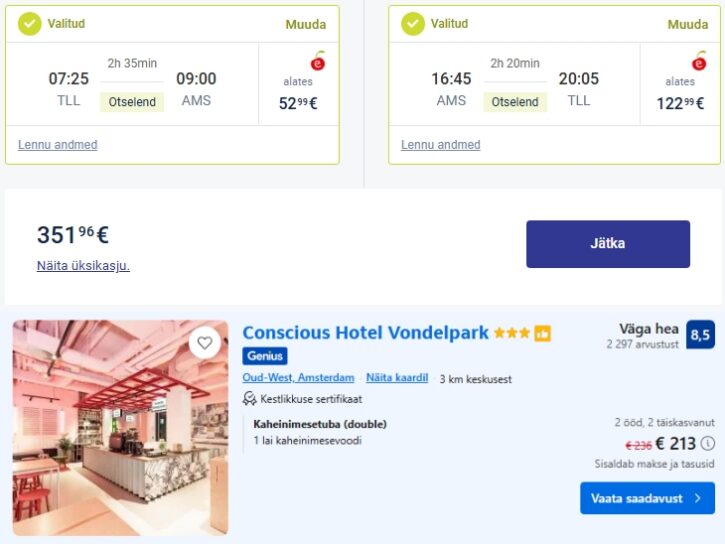The width and height of the screenshot is (725, 544).
Task: Expand price details via Näita üksikasju
Action: (83, 265)
